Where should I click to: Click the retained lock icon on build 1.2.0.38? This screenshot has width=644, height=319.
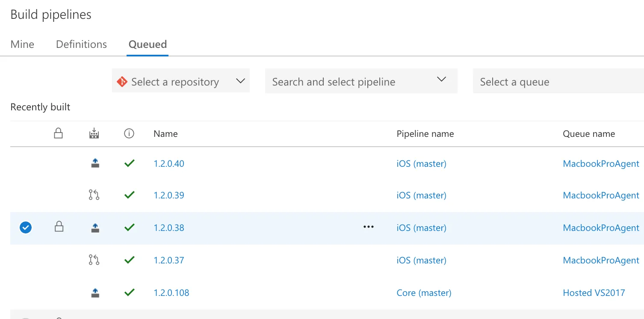point(59,227)
